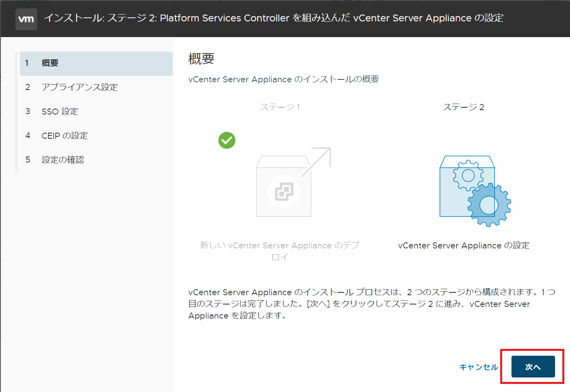Click the Stage 2 gears configuration illustration
The height and width of the screenshot is (392, 570).
tap(475, 191)
